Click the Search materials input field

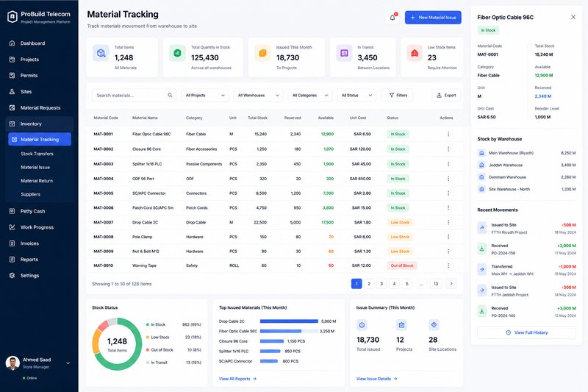coord(134,96)
